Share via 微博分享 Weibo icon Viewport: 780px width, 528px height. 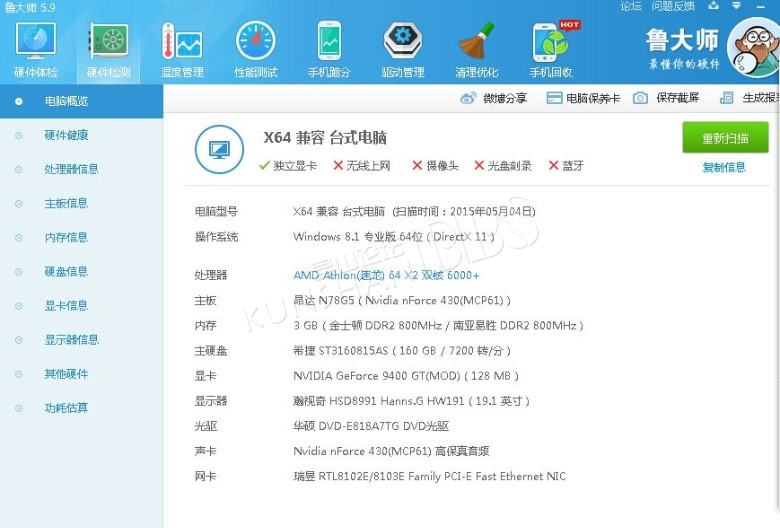(x=468, y=98)
